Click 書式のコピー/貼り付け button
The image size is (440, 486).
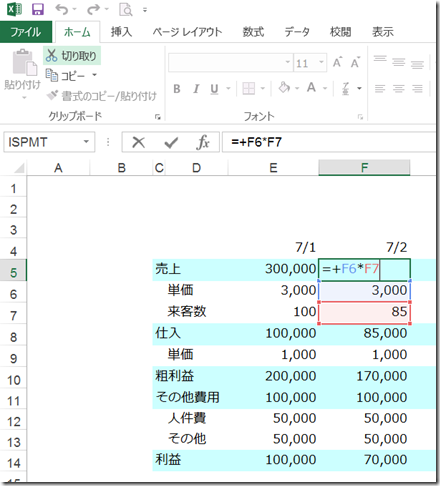[102, 96]
